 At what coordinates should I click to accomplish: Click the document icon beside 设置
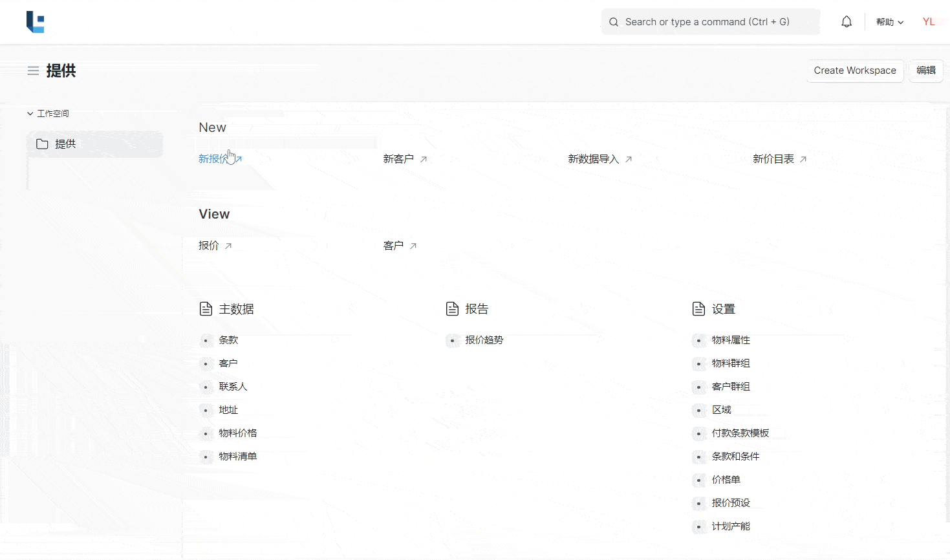click(x=698, y=309)
